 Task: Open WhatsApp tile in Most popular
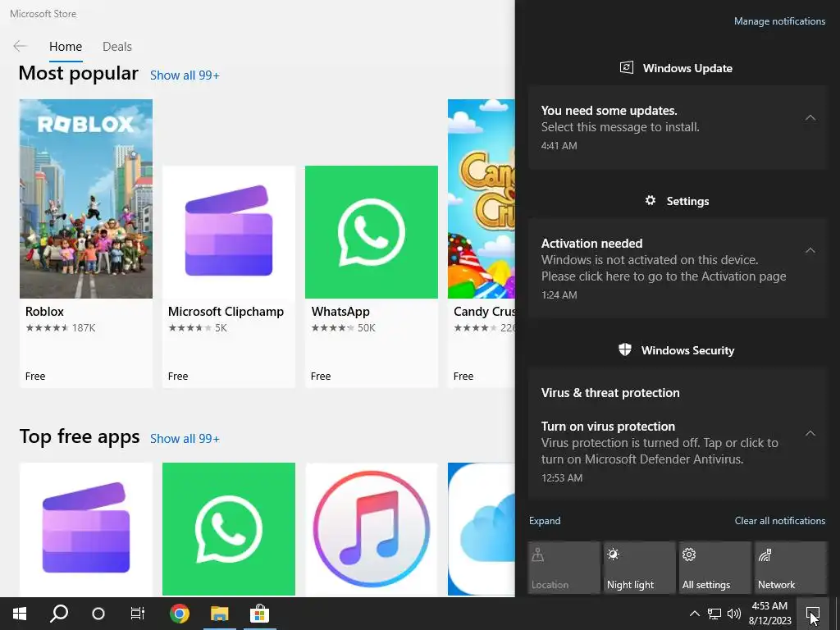[x=372, y=276]
